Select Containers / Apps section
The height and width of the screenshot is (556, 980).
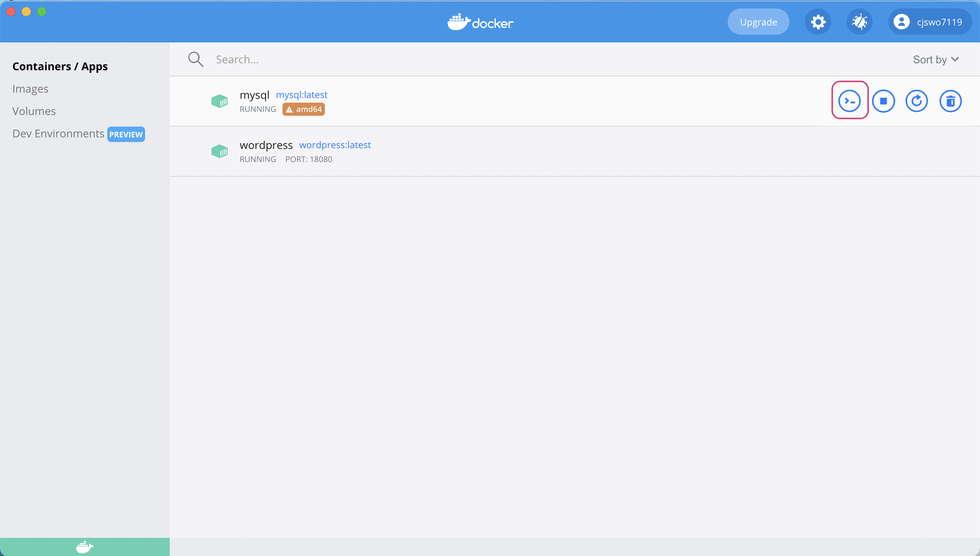point(60,66)
